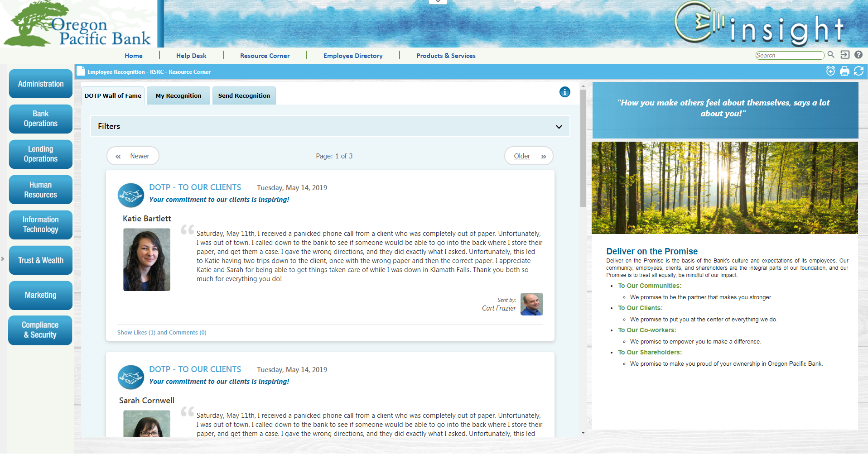Click Katie Bartlett's profile photo
The height and width of the screenshot is (454, 868).
click(147, 259)
